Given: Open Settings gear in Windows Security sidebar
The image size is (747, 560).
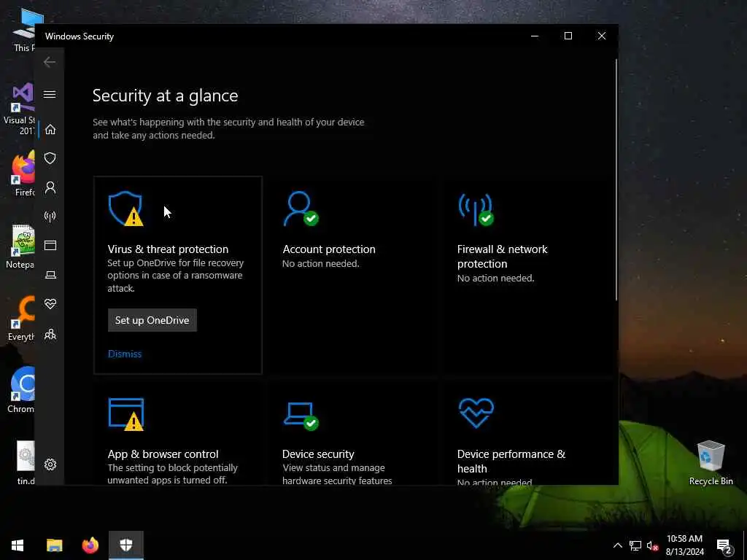Looking at the screenshot, I should point(50,464).
